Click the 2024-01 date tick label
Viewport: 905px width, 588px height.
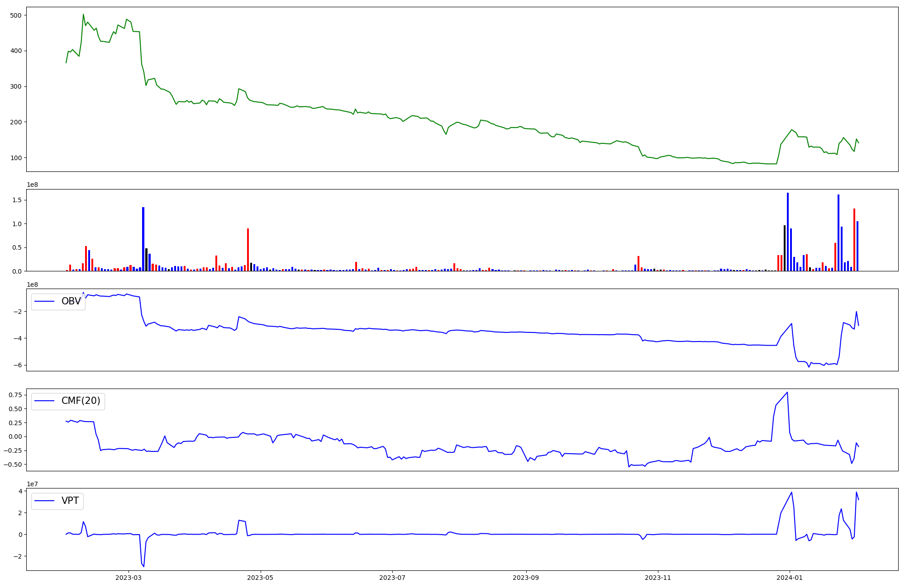point(789,578)
